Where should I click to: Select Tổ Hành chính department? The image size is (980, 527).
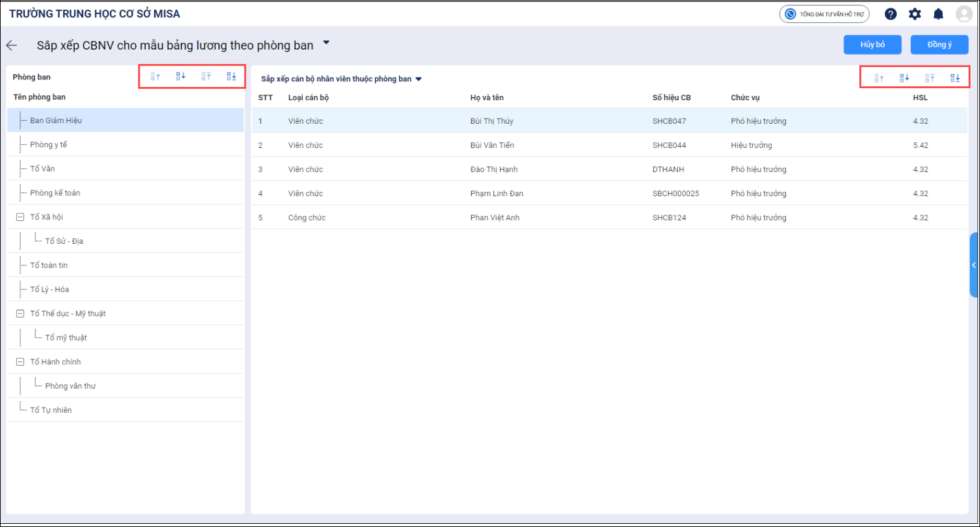[126, 362]
